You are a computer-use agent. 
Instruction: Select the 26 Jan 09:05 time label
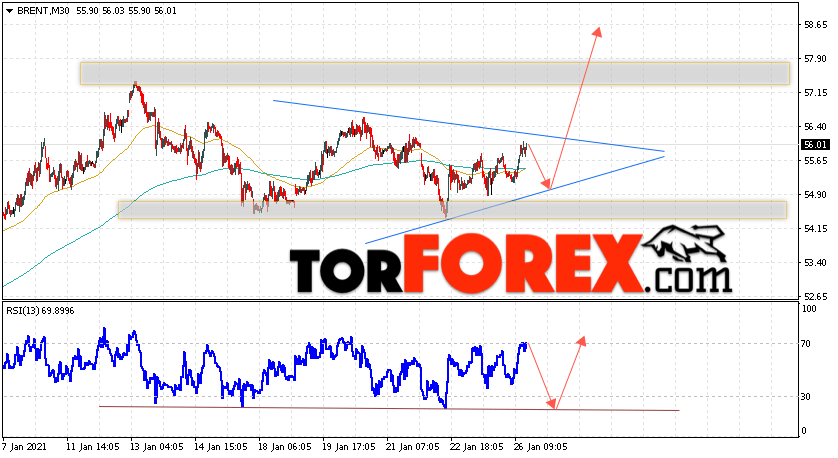tap(541, 446)
